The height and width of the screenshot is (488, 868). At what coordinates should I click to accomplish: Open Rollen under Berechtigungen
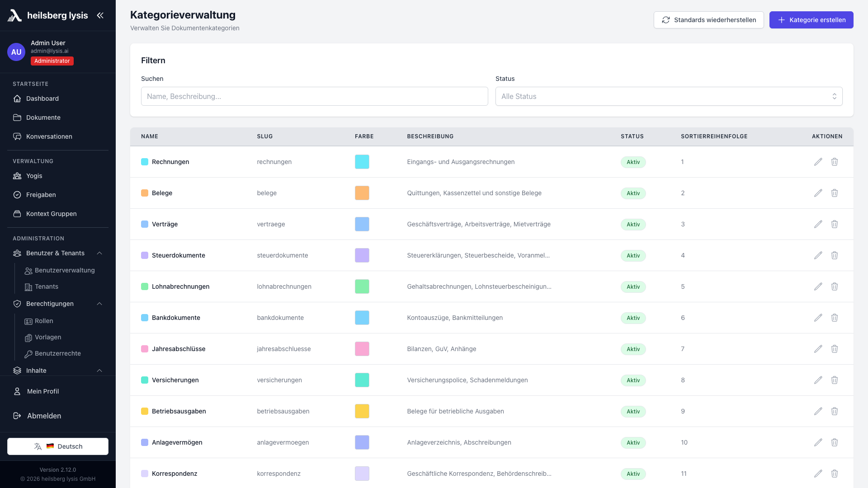pyautogui.click(x=44, y=321)
